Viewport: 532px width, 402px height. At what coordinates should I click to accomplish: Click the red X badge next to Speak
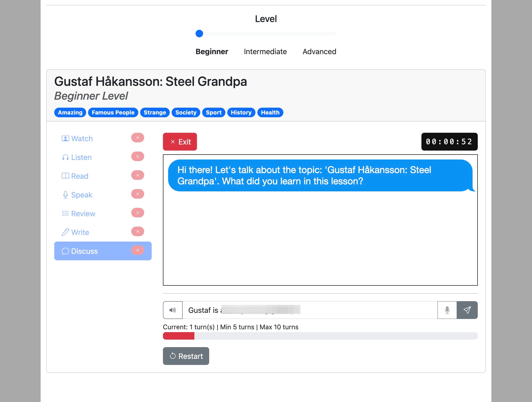click(x=138, y=194)
